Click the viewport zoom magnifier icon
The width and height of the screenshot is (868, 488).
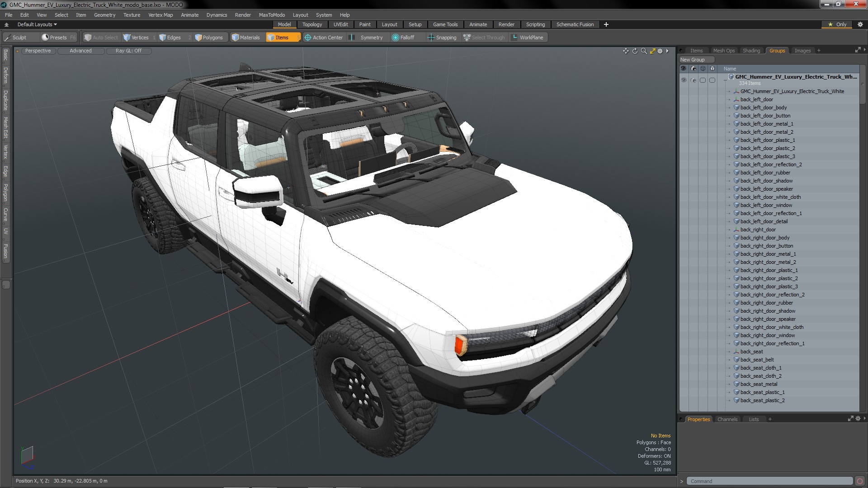[644, 51]
